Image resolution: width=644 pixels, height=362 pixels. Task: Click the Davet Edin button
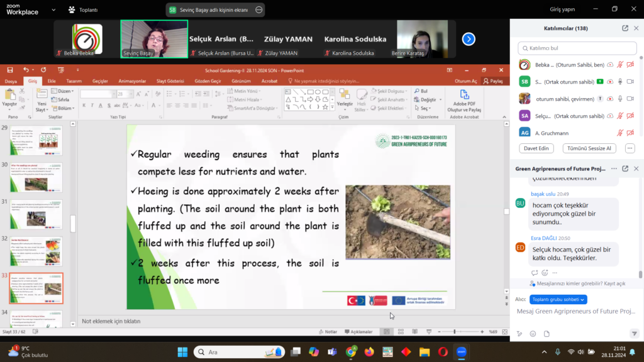pos(536,148)
